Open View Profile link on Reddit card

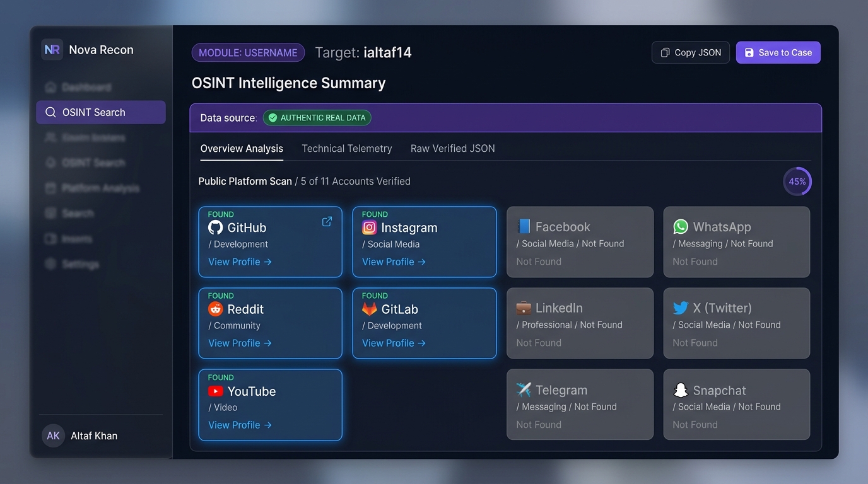(240, 343)
